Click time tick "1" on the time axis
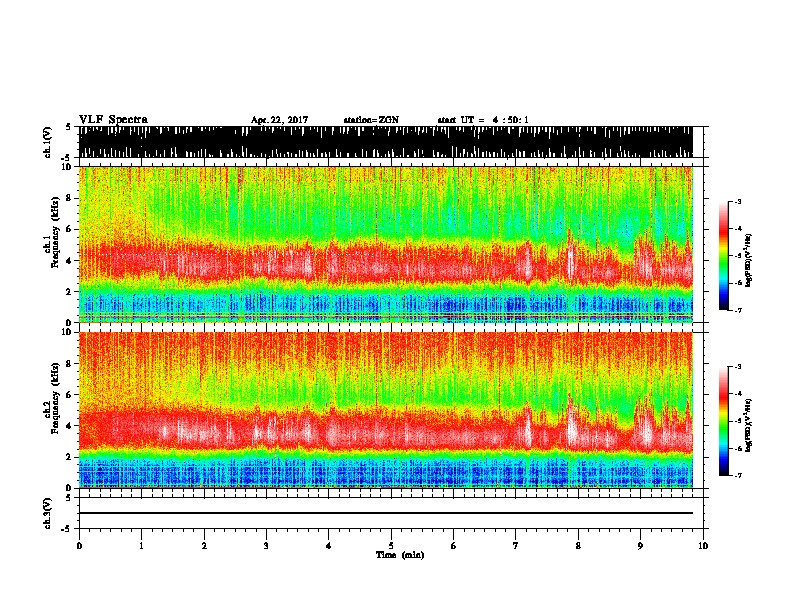Image resolution: width=792 pixels, height=612 pixels. (x=141, y=546)
